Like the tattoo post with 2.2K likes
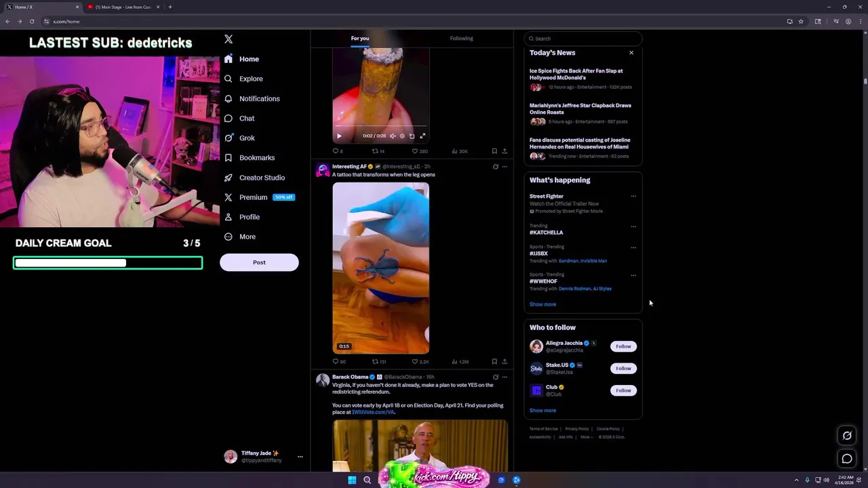 pos(420,361)
